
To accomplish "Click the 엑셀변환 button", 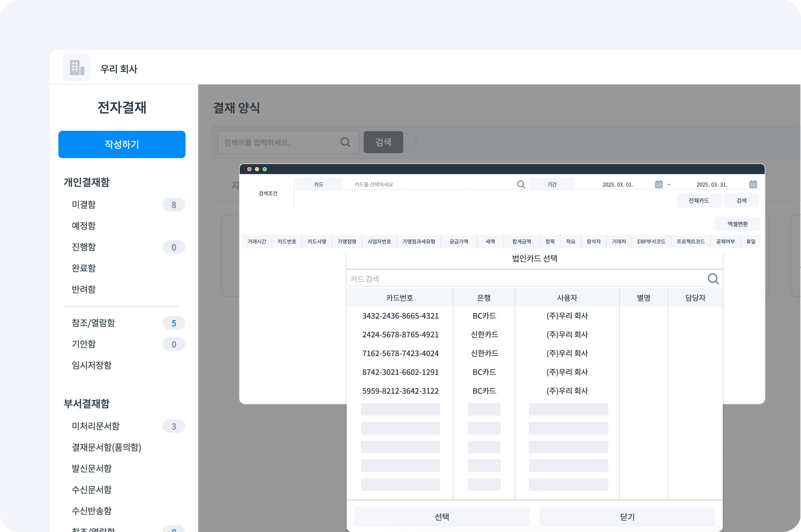I will coord(737,224).
